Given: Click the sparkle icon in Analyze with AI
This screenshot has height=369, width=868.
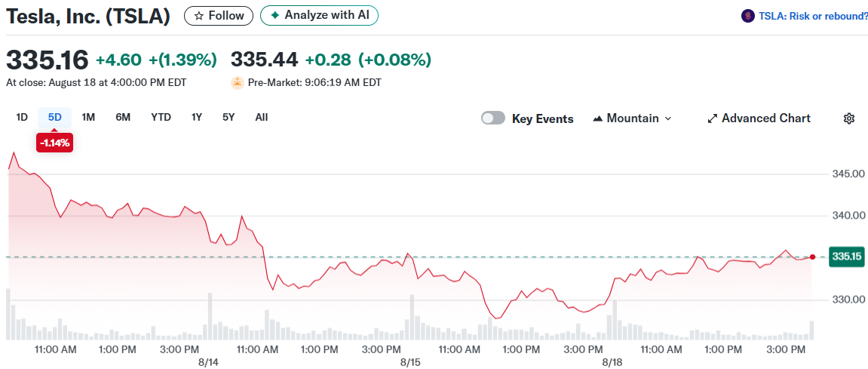Looking at the screenshot, I should pyautogui.click(x=275, y=16).
